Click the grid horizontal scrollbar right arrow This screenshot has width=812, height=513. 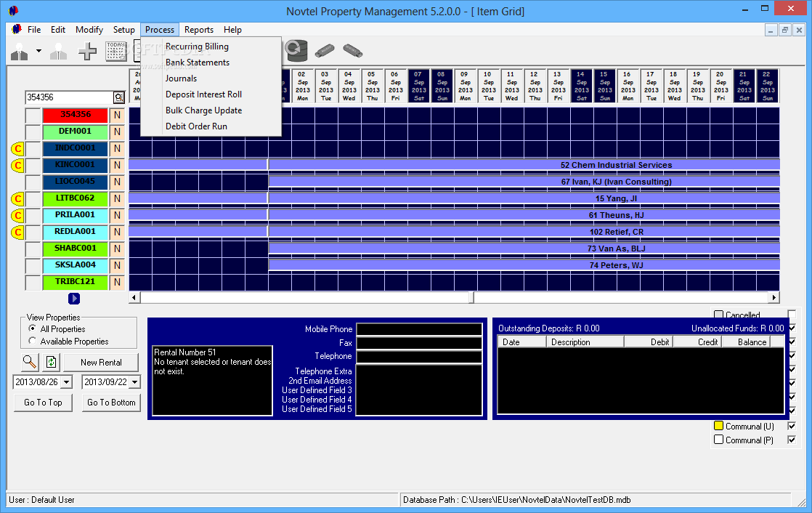tap(774, 297)
